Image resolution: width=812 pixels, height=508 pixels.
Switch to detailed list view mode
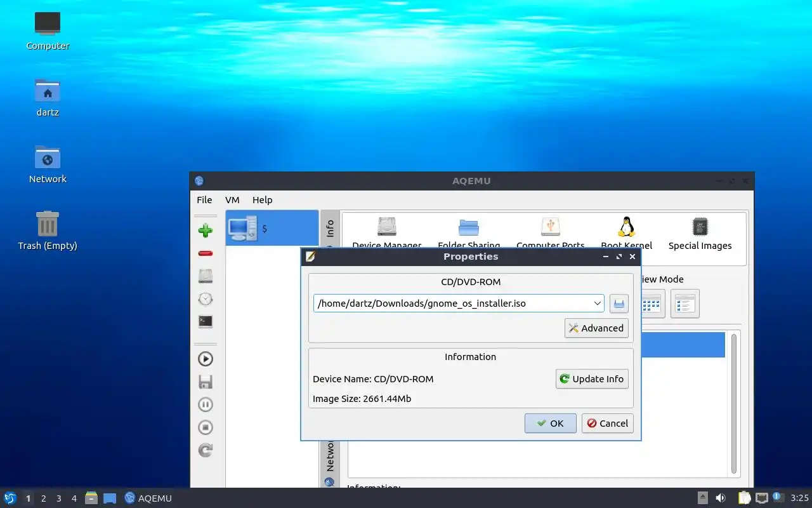[x=684, y=304]
